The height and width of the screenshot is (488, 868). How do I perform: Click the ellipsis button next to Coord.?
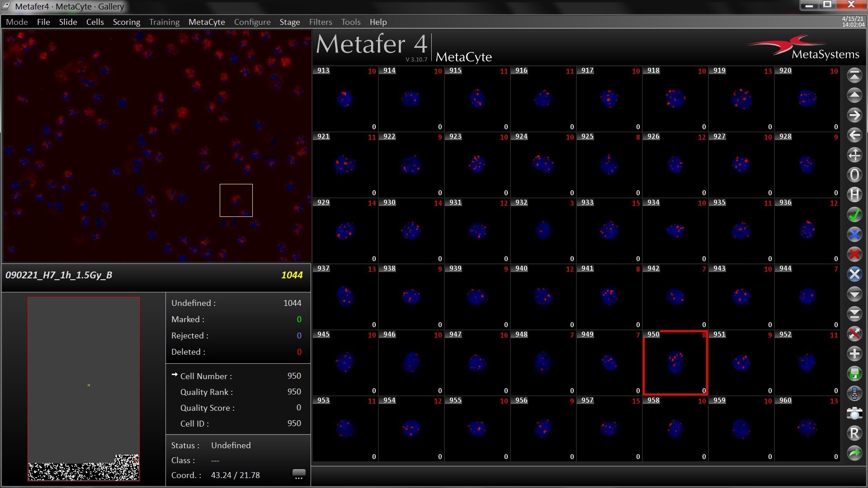299,475
